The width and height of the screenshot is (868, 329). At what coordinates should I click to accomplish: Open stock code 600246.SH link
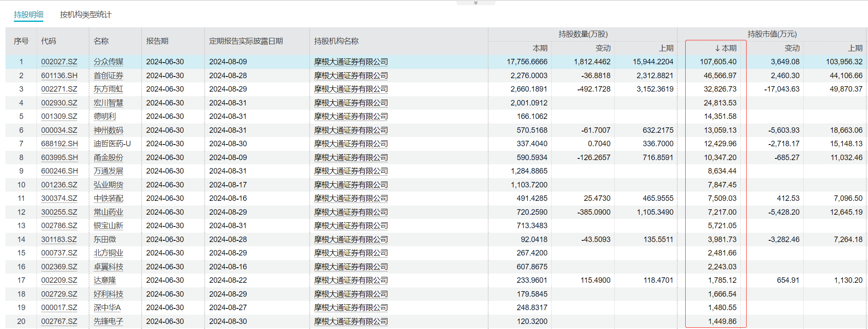pyautogui.click(x=60, y=171)
